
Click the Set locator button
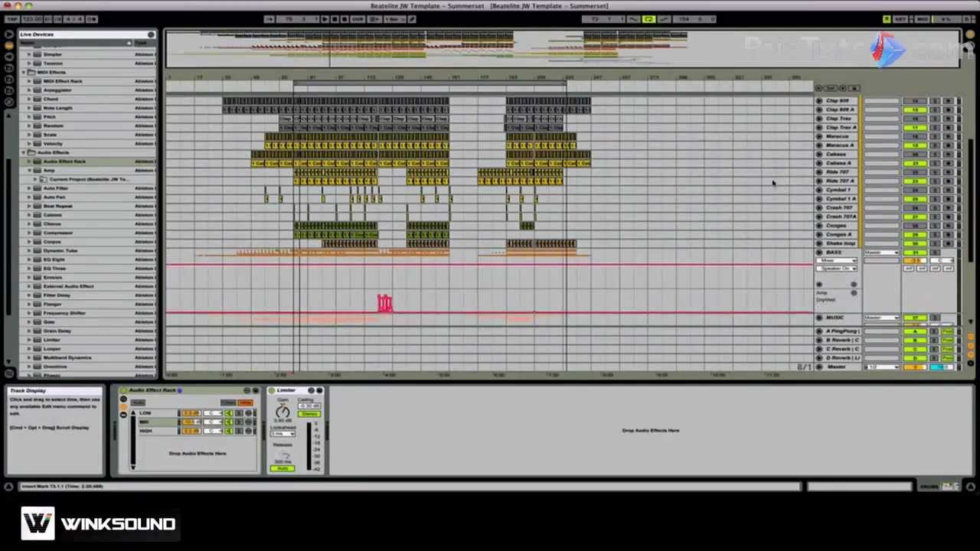831,88
